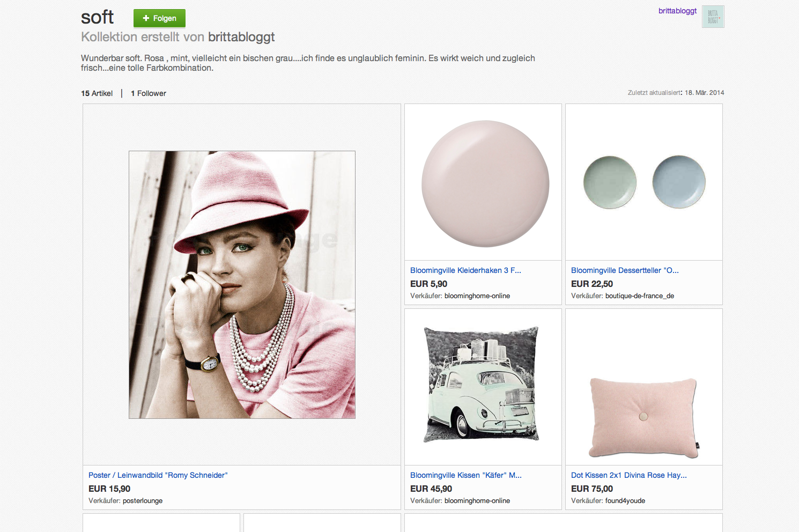This screenshot has height=532, width=799.
Task: Open seller posterlounge
Action: pos(143,501)
